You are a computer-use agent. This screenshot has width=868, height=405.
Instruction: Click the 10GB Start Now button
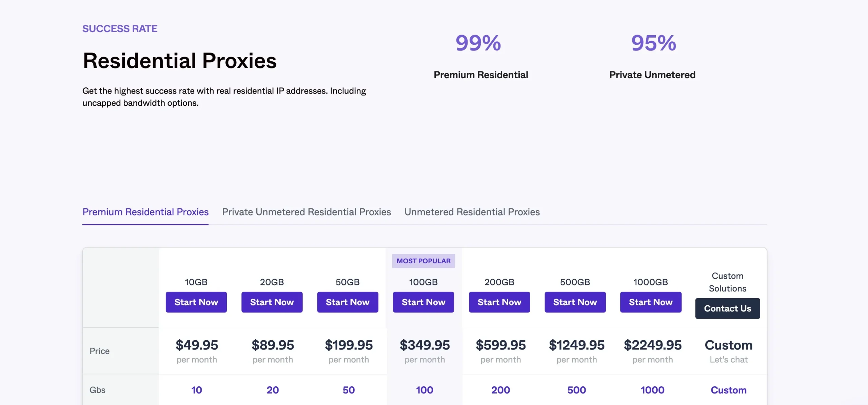(196, 302)
